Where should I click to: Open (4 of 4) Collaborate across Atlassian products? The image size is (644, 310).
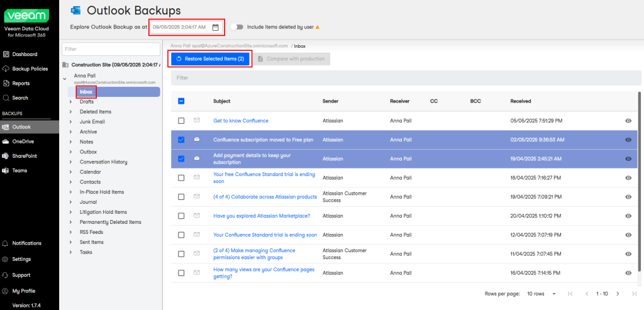(x=265, y=197)
